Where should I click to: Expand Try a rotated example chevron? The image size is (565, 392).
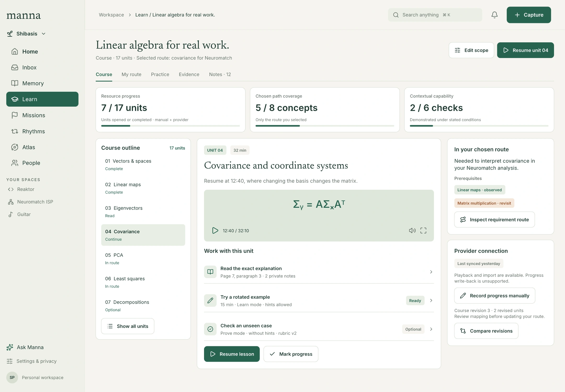431,301
